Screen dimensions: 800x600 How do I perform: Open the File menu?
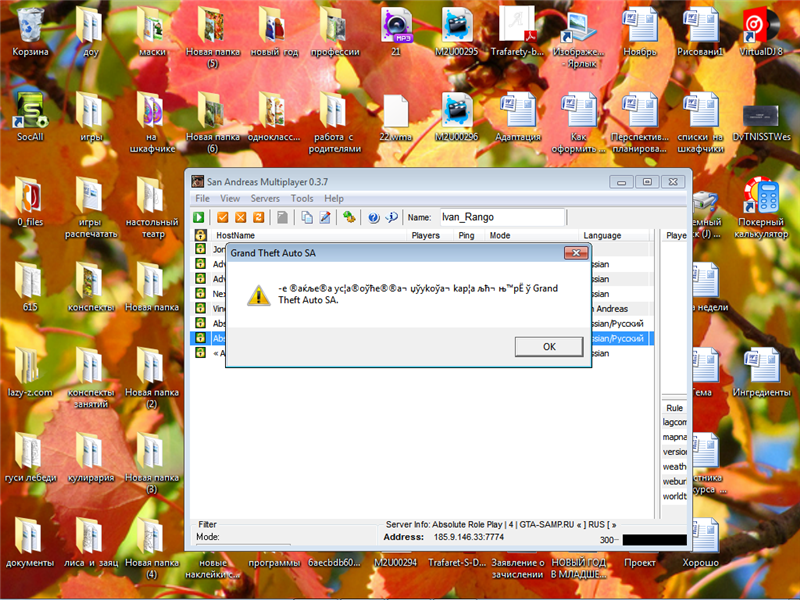tap(202, 199)
